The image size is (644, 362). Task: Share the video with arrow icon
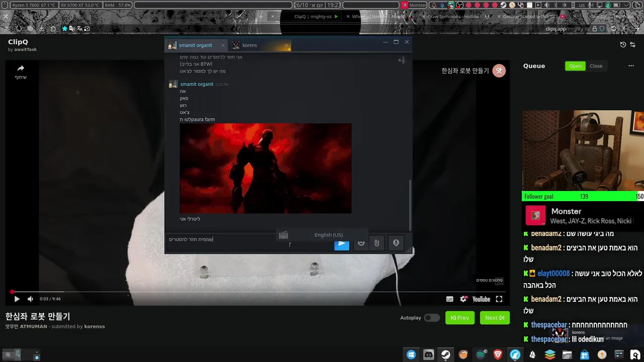[x=21, y=68]
